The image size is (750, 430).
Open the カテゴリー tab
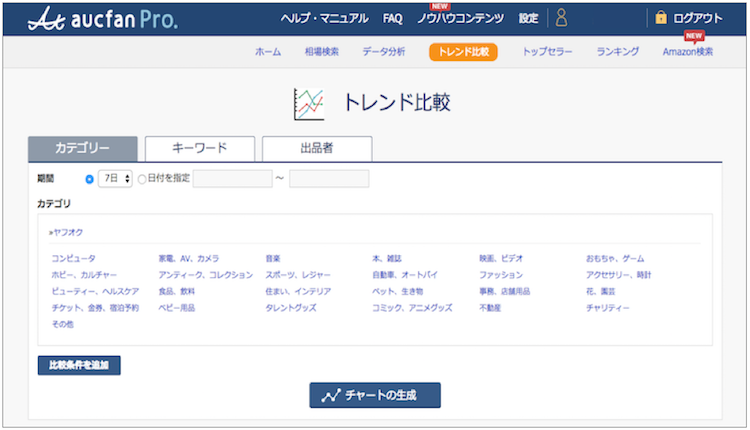click(82, 148)
